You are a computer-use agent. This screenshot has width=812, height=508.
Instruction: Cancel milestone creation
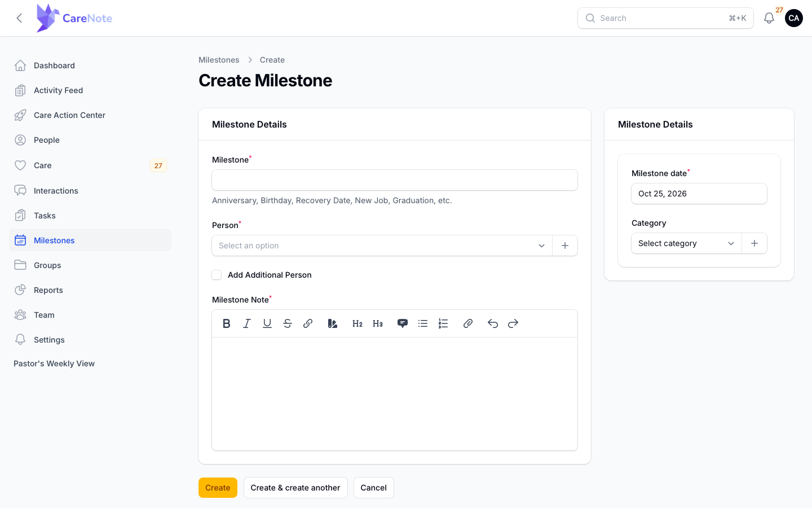[x=373, y=488]
